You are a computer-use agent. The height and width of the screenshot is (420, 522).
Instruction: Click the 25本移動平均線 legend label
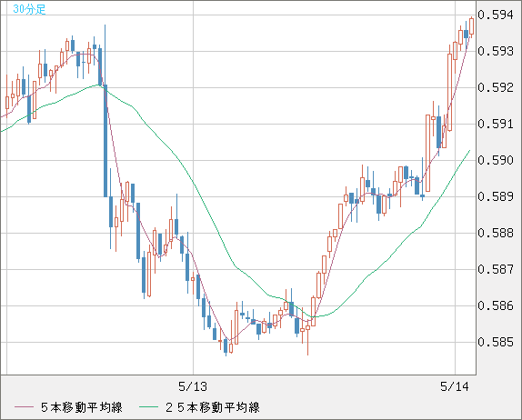pyautogui.click(x=213, y=407)
